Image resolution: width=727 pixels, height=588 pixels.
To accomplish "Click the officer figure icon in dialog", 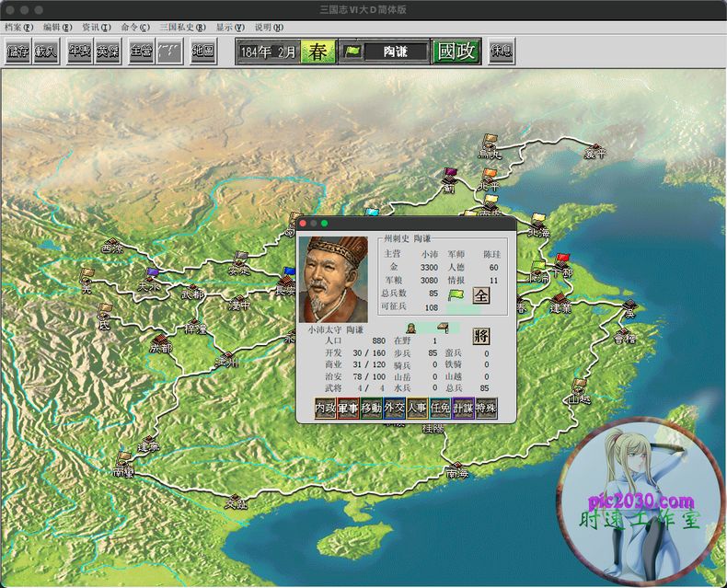I will pyautogui.click(x=410, y=329).
